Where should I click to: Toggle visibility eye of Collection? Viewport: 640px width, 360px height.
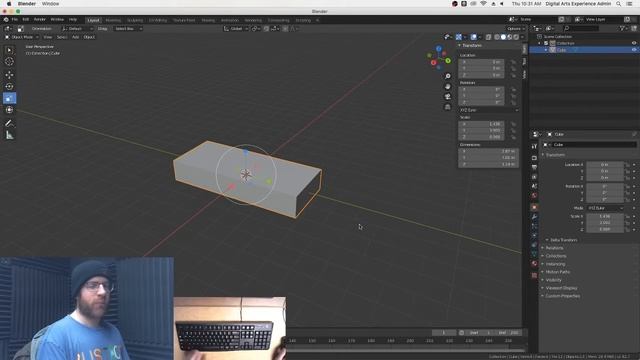click(634, 43)
